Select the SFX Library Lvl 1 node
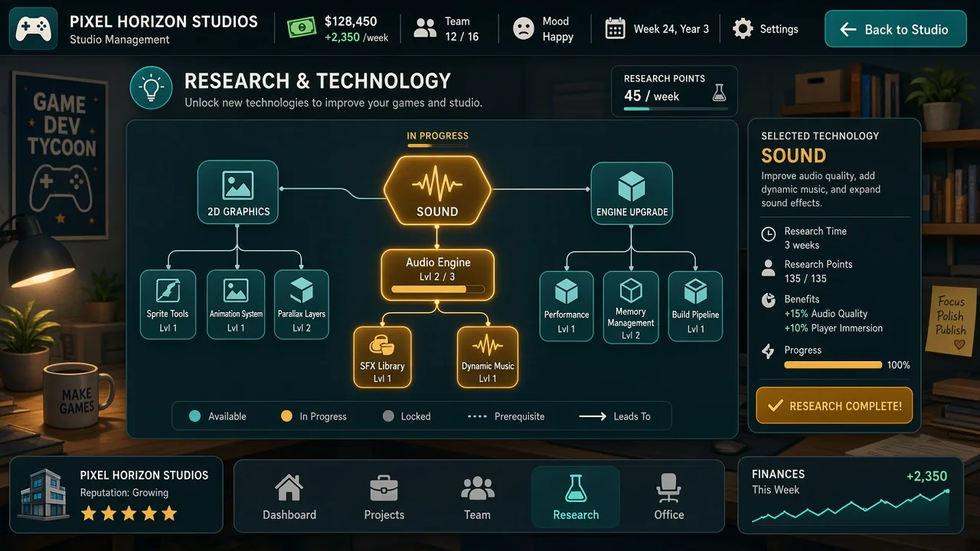 pyautogui.click(x=382, y=357)
